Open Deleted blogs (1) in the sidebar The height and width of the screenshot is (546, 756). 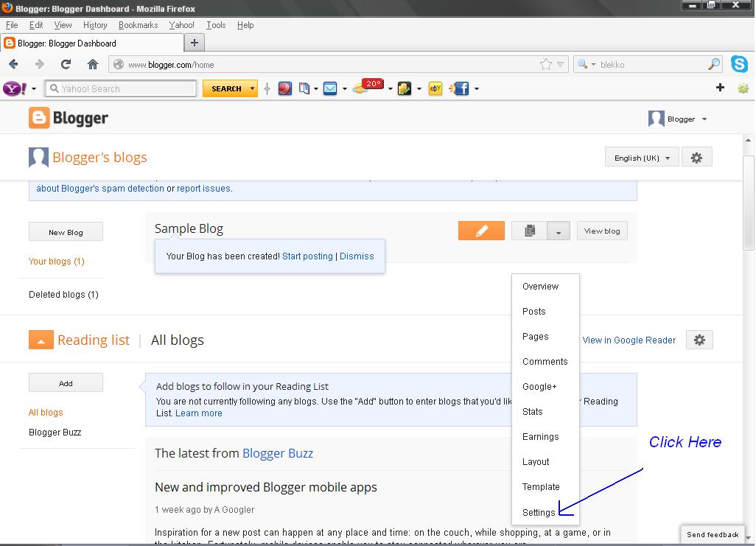tap(63, 294)
